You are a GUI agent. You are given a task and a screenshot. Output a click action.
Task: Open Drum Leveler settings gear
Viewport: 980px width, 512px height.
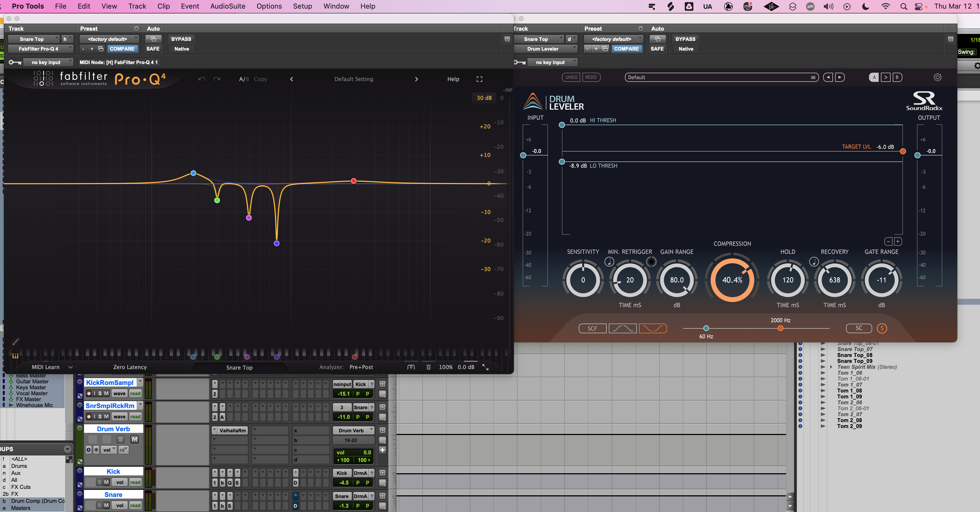tap(937, 77)
